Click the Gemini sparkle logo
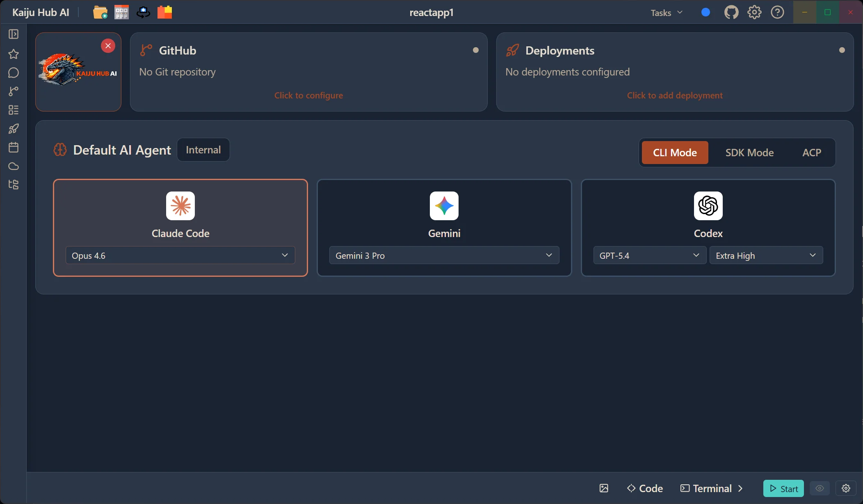This screenshot has height=504, width=863. [444, 206]
